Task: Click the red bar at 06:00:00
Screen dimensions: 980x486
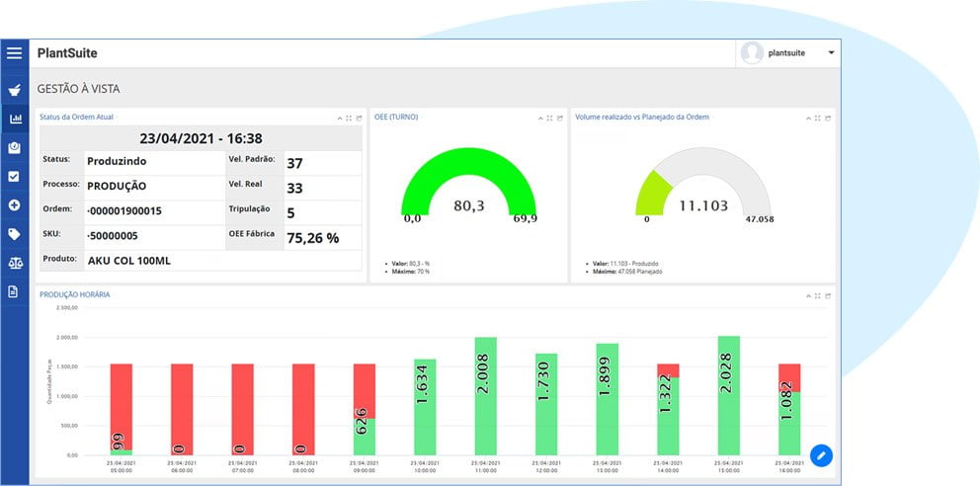Action: (x=182, y=409)
